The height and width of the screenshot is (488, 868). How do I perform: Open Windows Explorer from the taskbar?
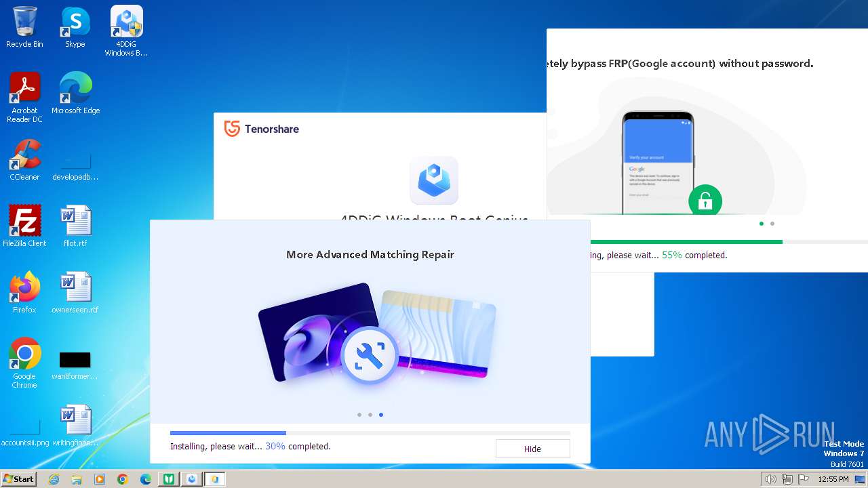coord(77,479)
